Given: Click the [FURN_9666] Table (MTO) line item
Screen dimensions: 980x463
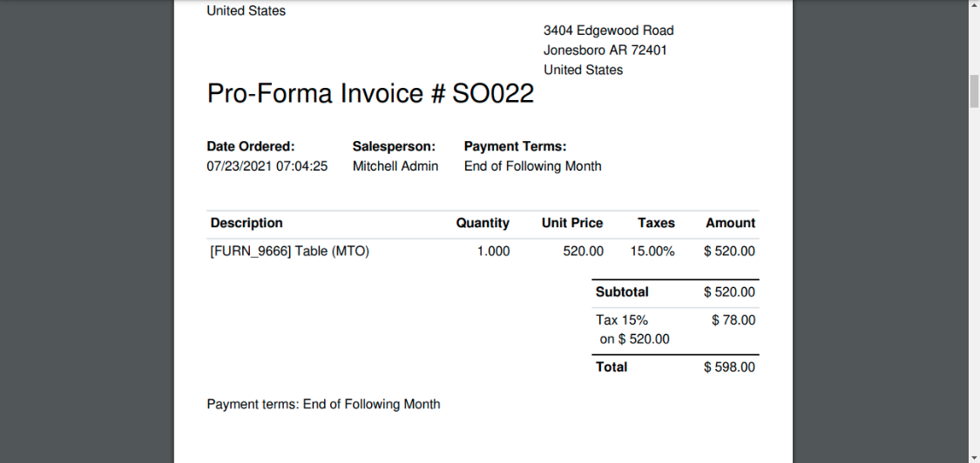Looking at the screenshot, I should tap(290, 252).
